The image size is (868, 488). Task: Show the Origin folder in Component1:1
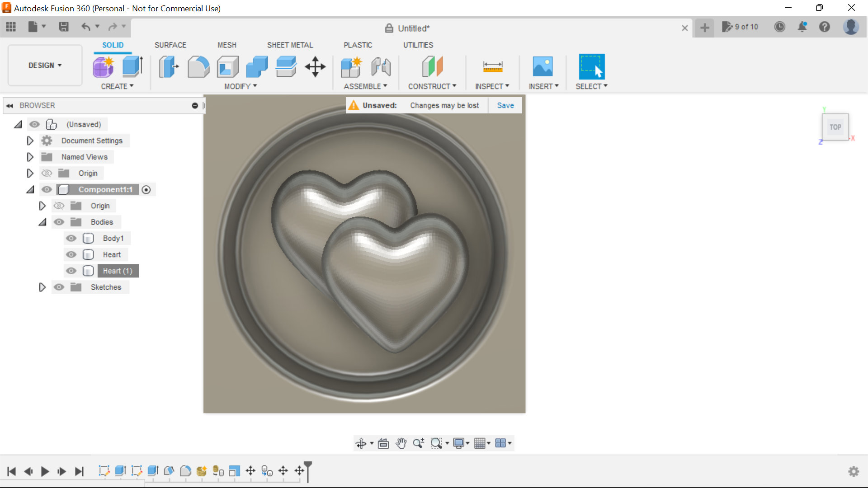[59, 206]
